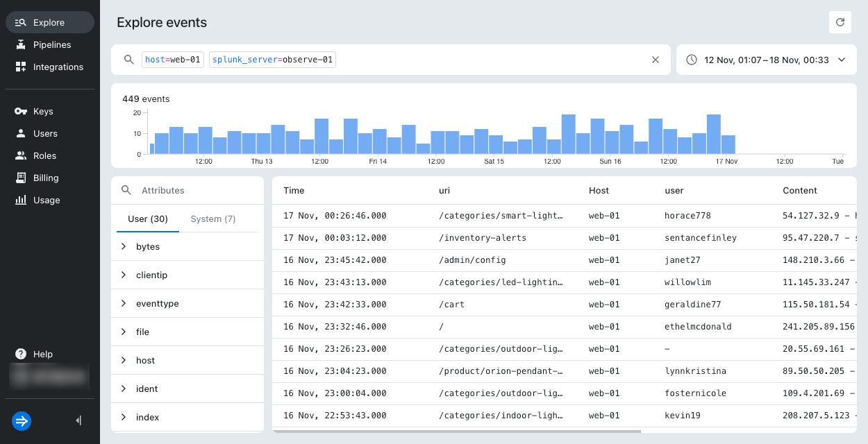Clear the search query with X icon
Image resolution: width=868 pixels, height=444 pixels.
(655, 60)
